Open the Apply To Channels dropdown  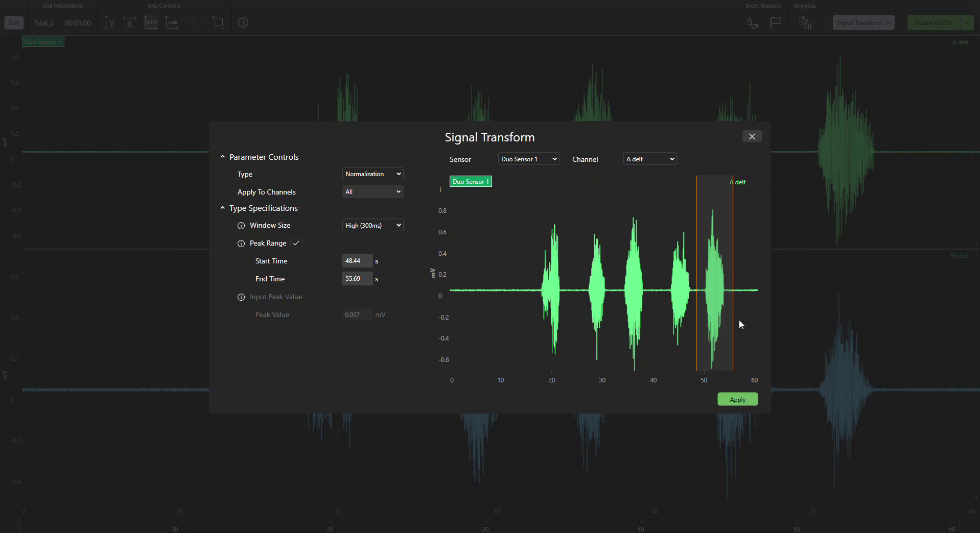pyautogui.click(x=372, y=192)
